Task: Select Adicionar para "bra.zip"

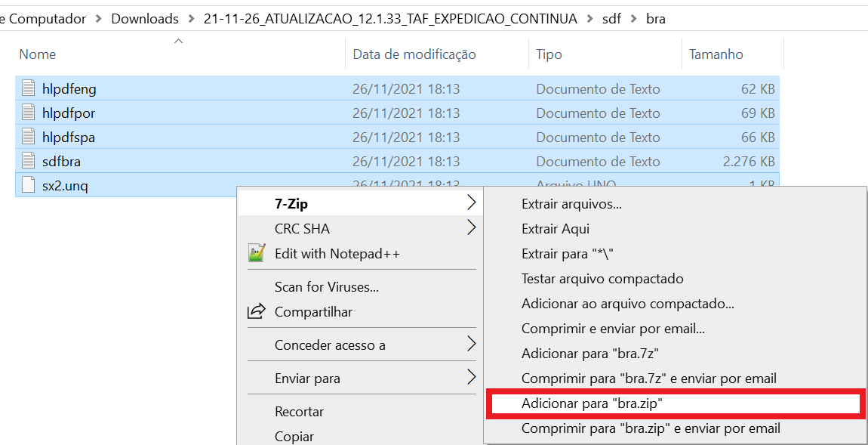Action: coord(675,403)
